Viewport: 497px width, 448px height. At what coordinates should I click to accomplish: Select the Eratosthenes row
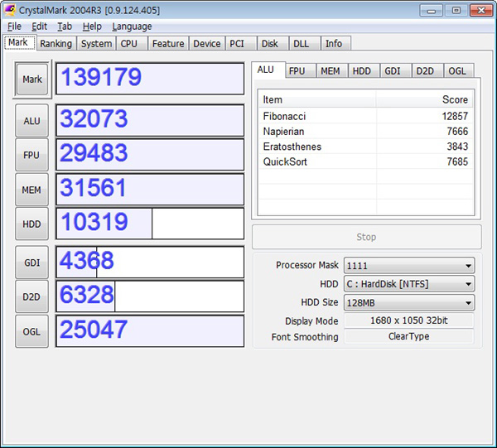click(366, 147)
